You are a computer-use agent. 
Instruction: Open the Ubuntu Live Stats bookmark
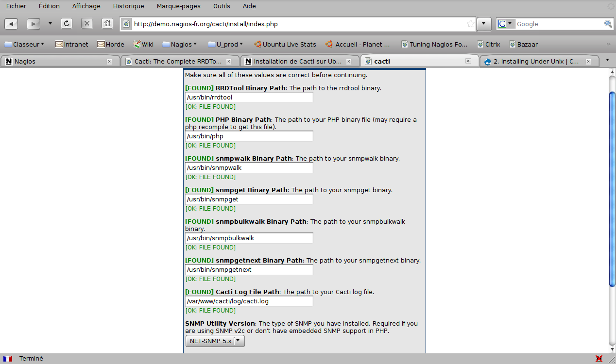click(x=285, y=44)
